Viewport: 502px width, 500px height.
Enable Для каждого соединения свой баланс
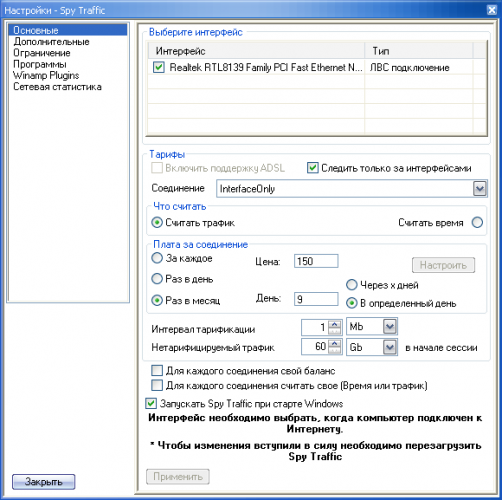click(157, 371)
